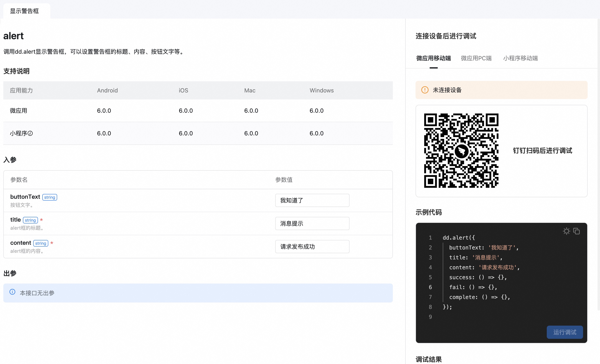Switch to 小程序移动端 tab
This screenshot has width=600, height=364.
[x=521, y=58]
